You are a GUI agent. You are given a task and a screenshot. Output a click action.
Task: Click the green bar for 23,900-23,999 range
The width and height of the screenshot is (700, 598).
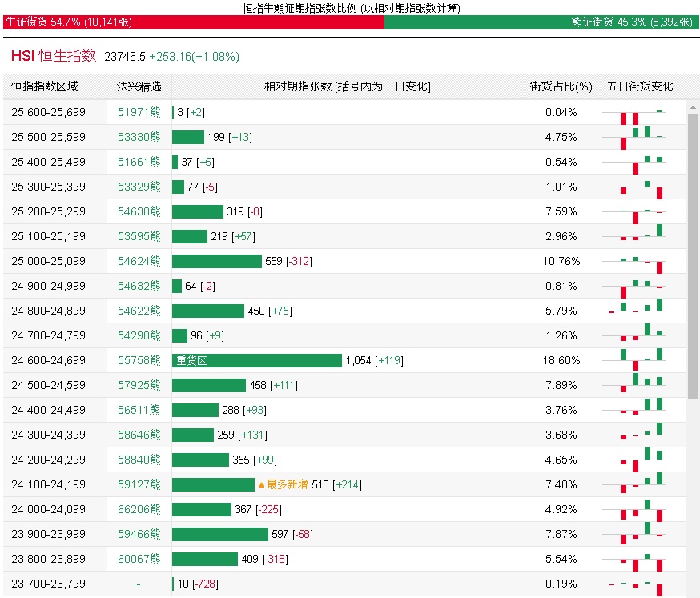pos(220,534)
